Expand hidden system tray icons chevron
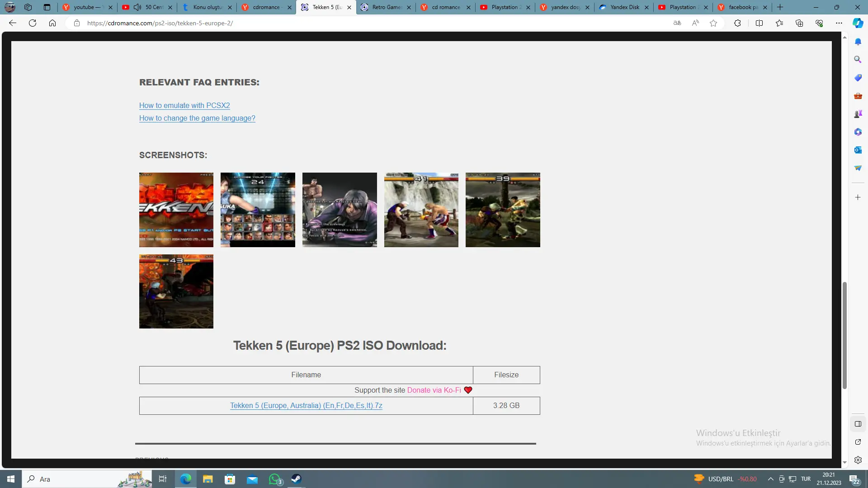 (x=770, y=479)
